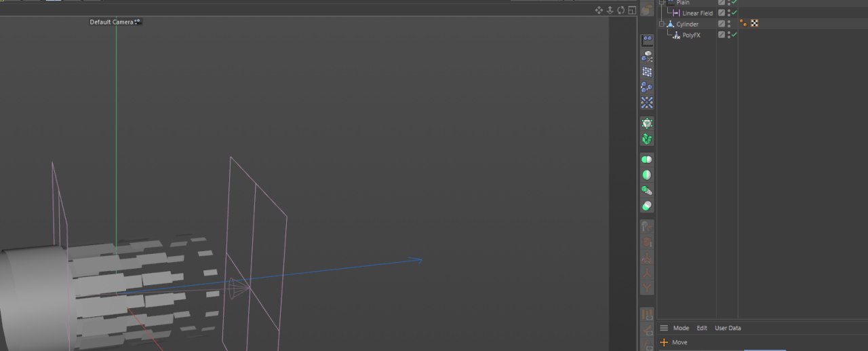Open the Edit menu in attribute manager

[702, 328]
